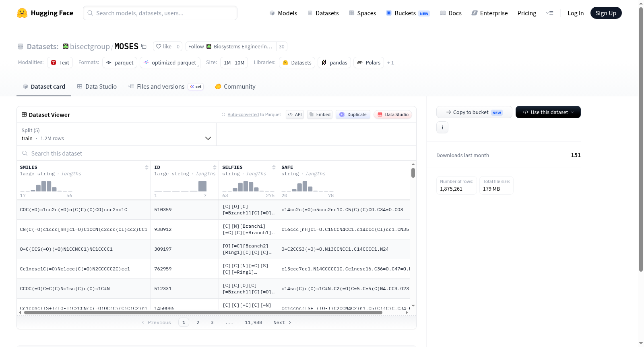The width and height of the screenshot is (644, 347).
Task: Like the MOSES dataset
Action: pyautogui.click(x=164, y=46)
